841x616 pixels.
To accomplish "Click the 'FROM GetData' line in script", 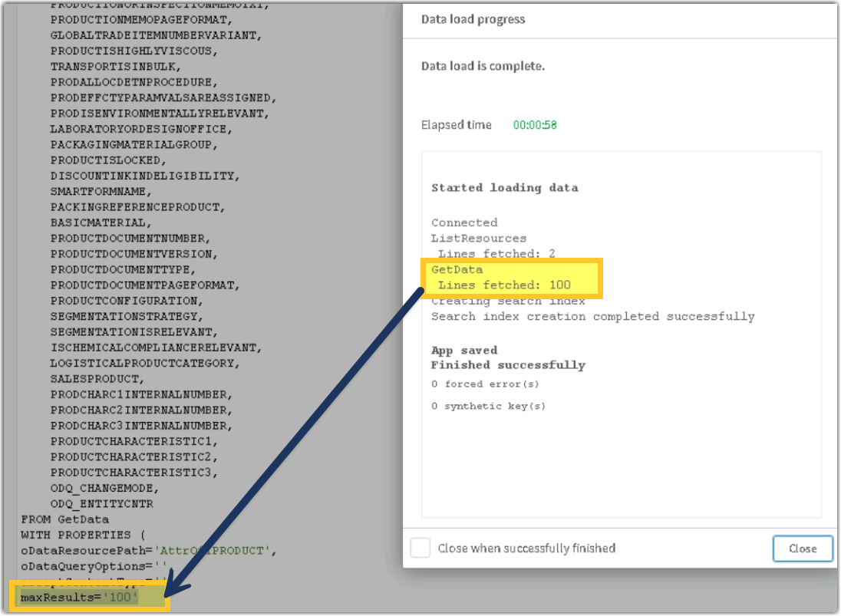I will coord(64,519).
